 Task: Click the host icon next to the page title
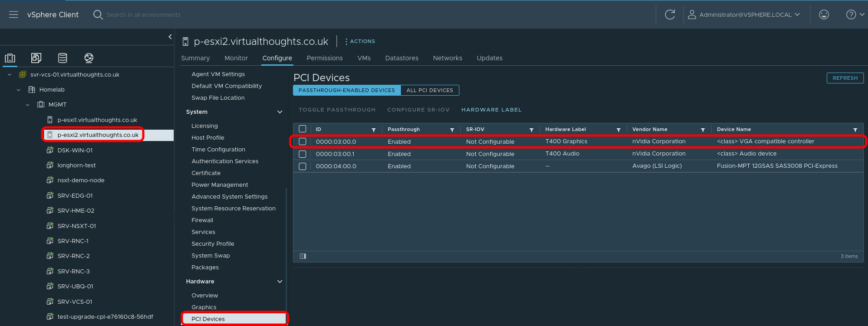click(185, 42)
